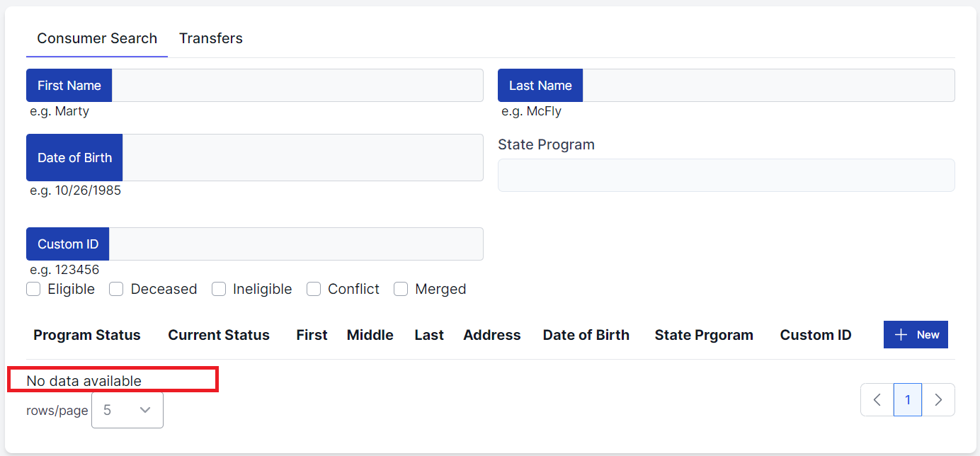Toggle the Eligible checkbox

(x=33, y=289)
